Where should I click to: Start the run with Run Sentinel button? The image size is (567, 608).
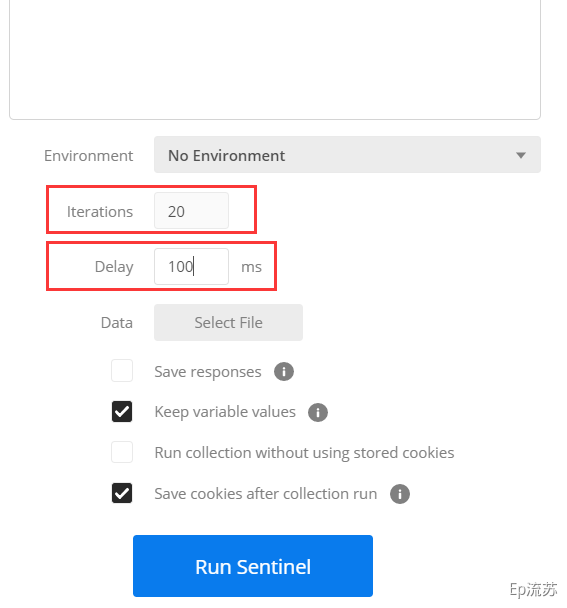pyautogui.click(x=252, y=566)
